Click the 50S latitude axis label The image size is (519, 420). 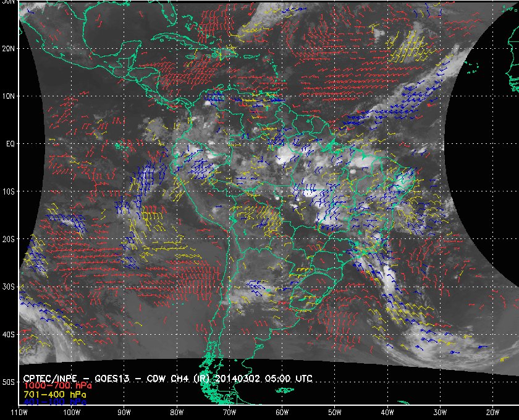[8, 382]
